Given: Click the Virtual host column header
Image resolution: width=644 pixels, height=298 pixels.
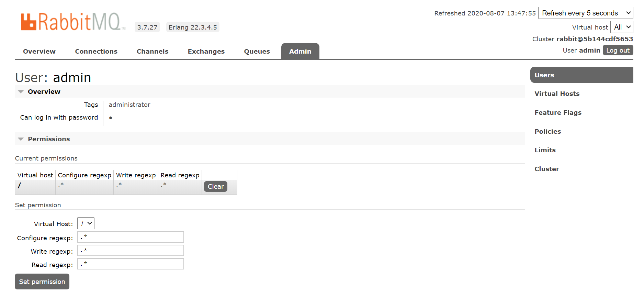Looking at the screenshot, I should (x=35, y=175).
